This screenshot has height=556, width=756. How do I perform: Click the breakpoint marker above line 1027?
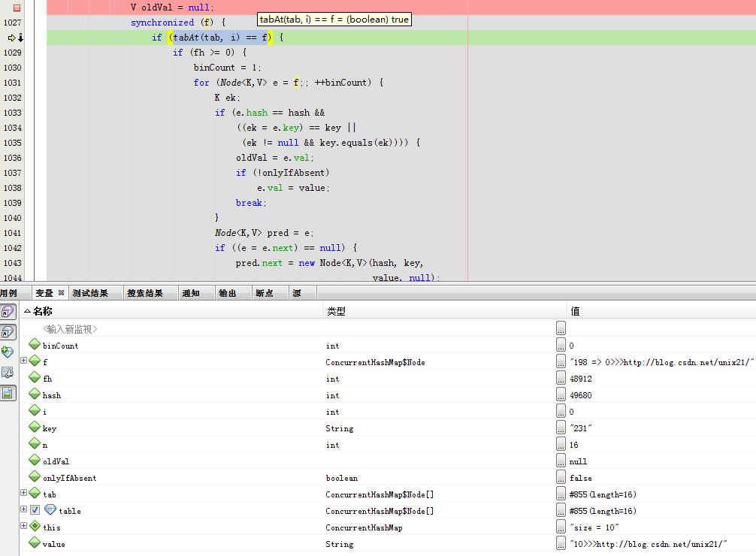tap(17, 8)
